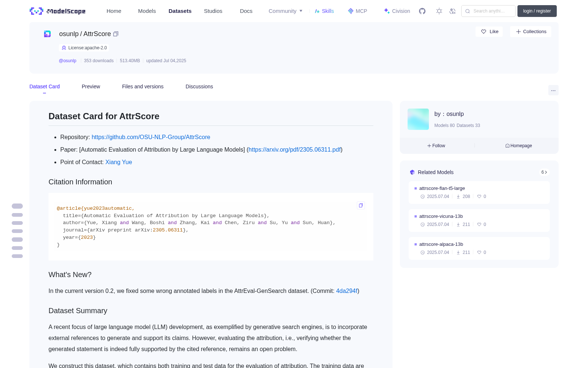Screen dimensions: 588x368
Task: Click the dataset avatar icon beside osunlp
Action: pyautogui.click(x=47, y=34)
